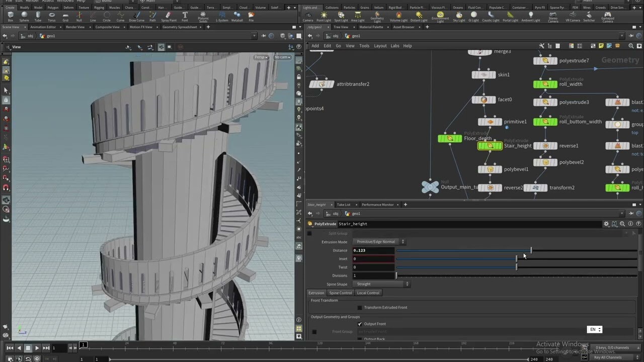Open the Spine Shape dropdown showing Straight
Image resolution: width=644 pixels, height=362 pixels.
pyautogui.click(x=382, y=284)
